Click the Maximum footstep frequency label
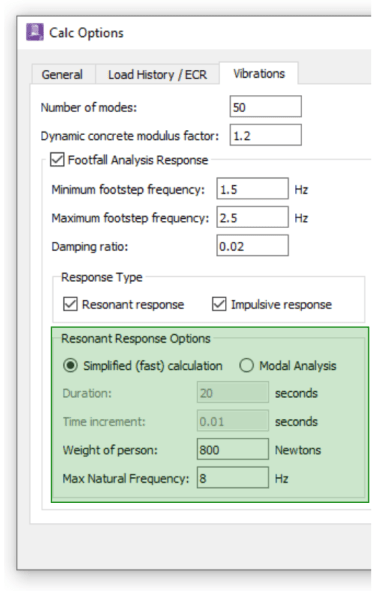 (x=130, y=218)
